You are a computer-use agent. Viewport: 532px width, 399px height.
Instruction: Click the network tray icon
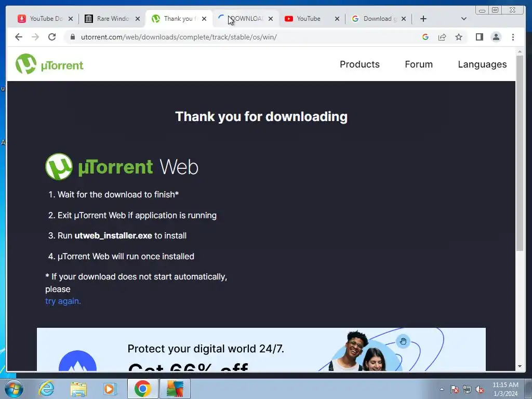(467, 389)
